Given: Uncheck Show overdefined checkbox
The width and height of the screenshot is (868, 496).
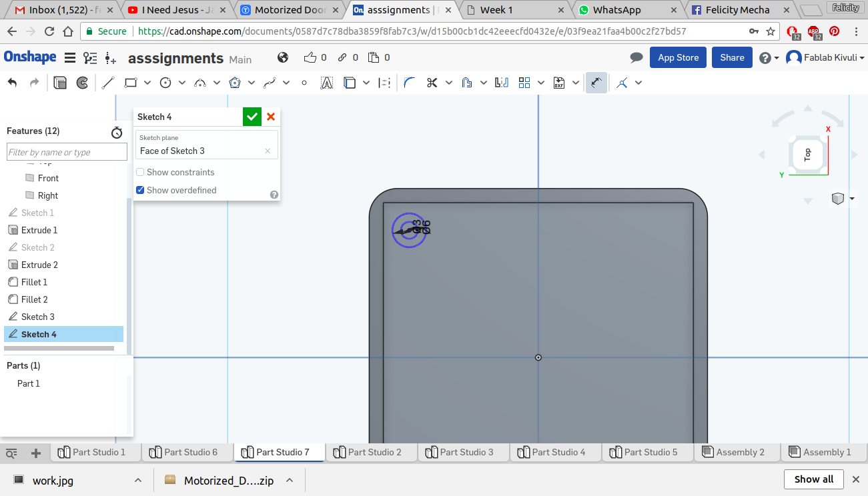Looking at the screenshot, I should pos(140,190).
